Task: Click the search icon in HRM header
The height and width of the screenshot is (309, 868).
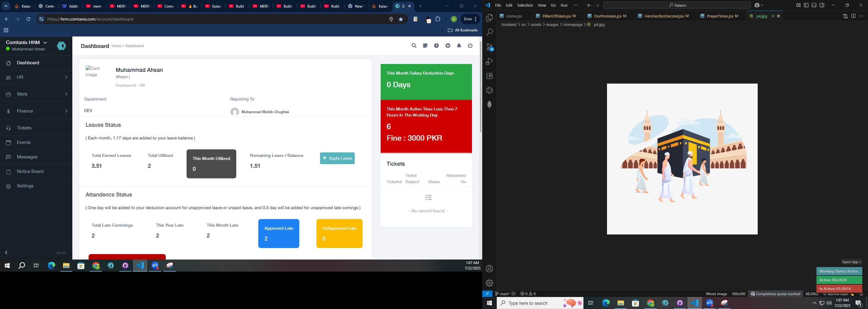Action: pos(414,46)
